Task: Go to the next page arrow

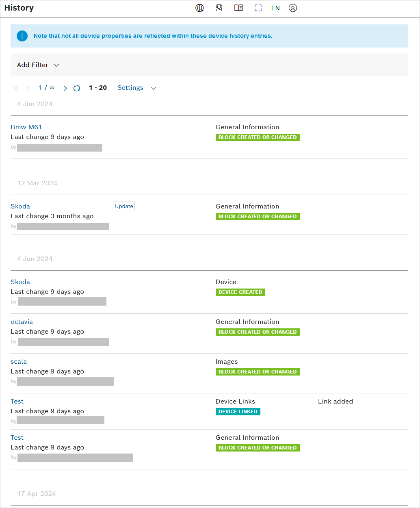Action: click(x=65, y=88)
